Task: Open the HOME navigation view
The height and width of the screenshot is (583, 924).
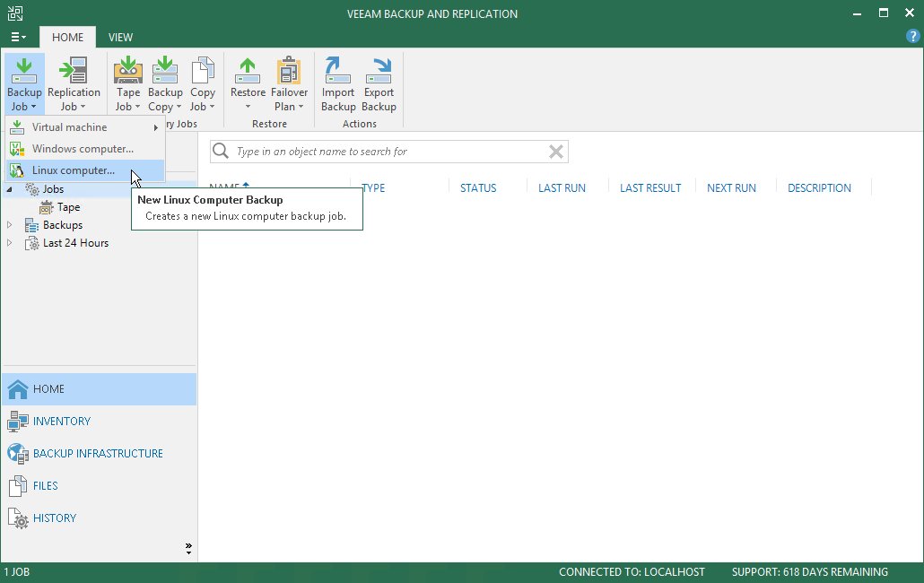Action: 99,388
